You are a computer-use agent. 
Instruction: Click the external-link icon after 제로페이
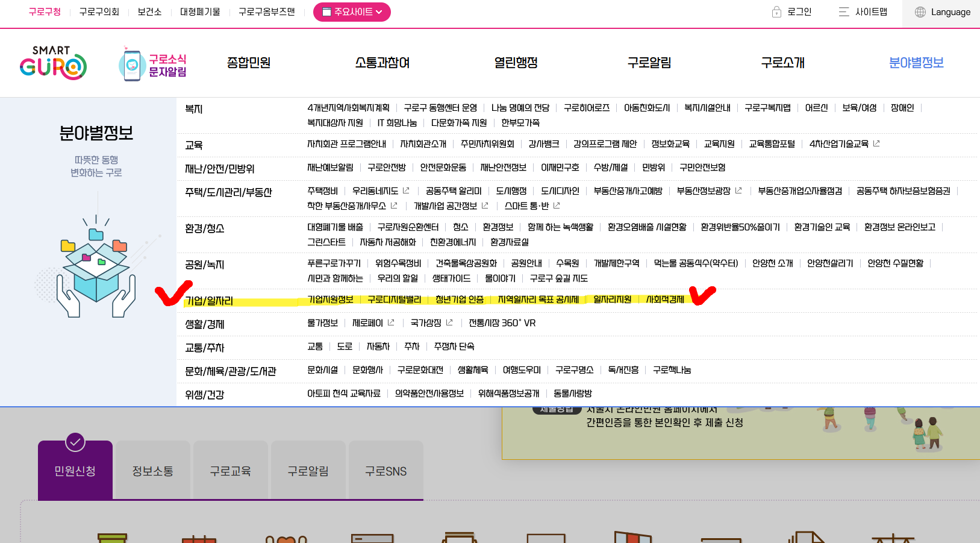point(391,322)
